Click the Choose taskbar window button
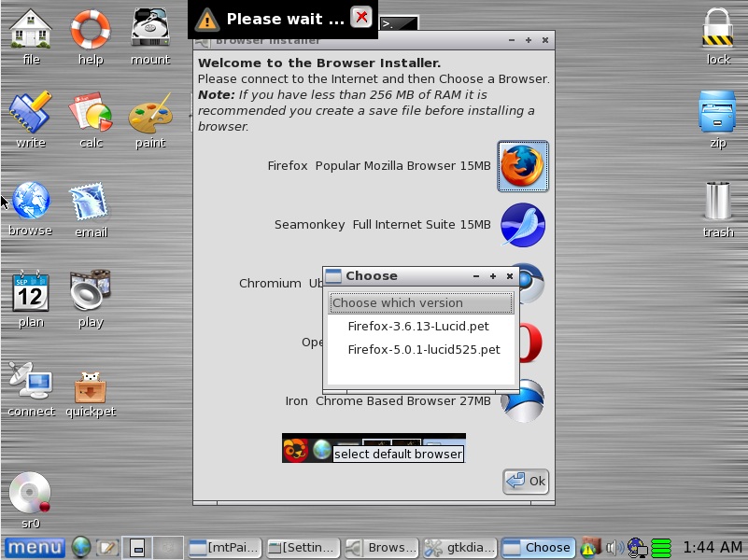This screenshot has width=748, height=560. pos(538,548)
